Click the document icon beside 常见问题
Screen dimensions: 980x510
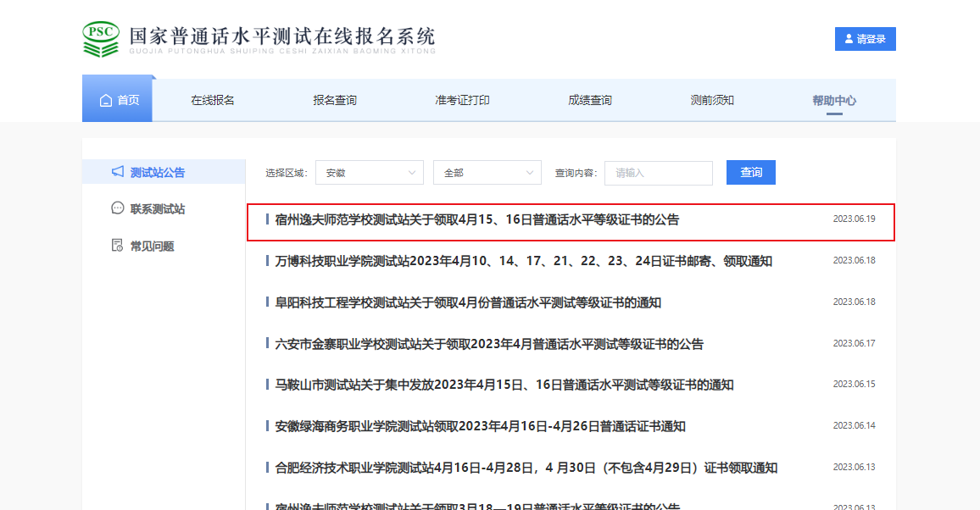[x=118, y=246]
